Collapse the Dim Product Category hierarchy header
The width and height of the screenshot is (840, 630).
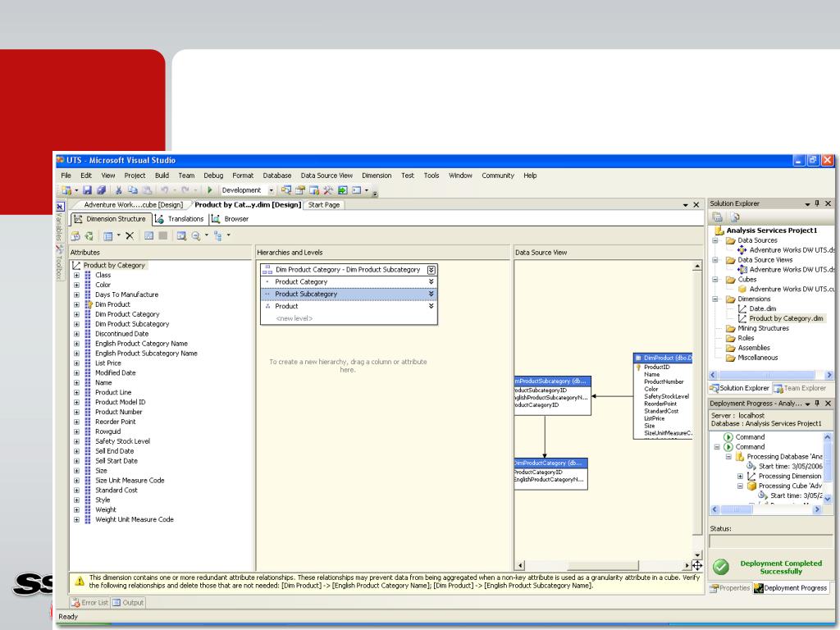pos(431,270)
